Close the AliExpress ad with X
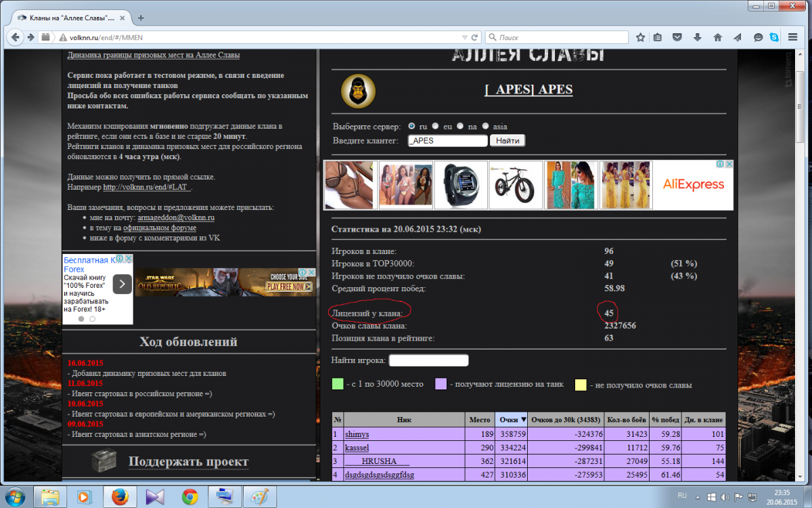The width and height of the screenshot is (812, 508). click(729, 165)
